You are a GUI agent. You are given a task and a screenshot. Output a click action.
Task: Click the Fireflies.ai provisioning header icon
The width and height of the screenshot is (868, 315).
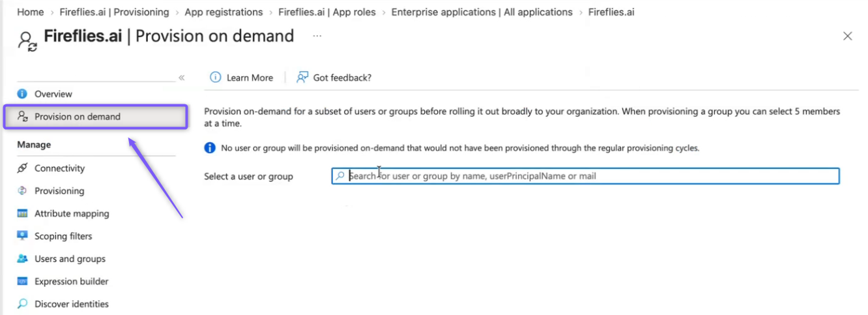27,41
